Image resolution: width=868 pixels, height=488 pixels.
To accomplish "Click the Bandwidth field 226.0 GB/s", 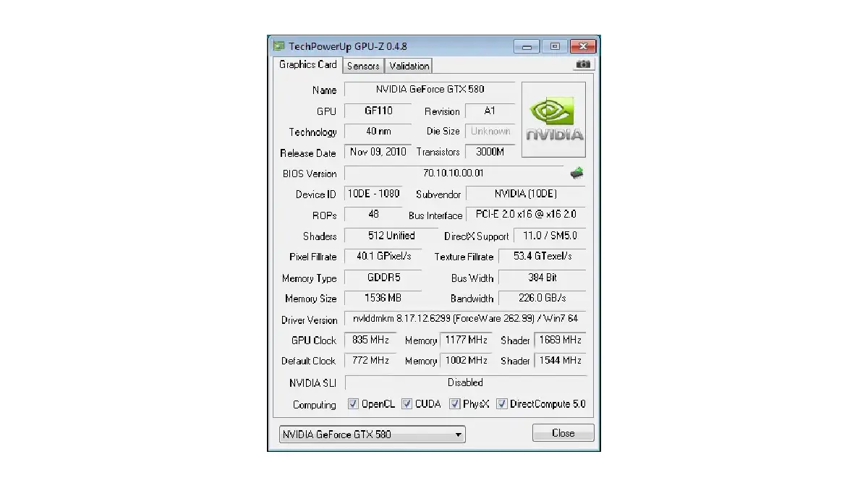I will [542, 298].
